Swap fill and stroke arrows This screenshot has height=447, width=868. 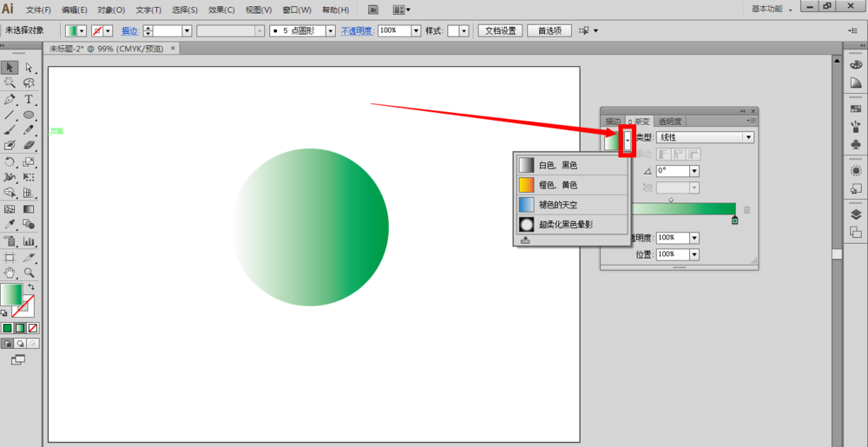(31, 287)
